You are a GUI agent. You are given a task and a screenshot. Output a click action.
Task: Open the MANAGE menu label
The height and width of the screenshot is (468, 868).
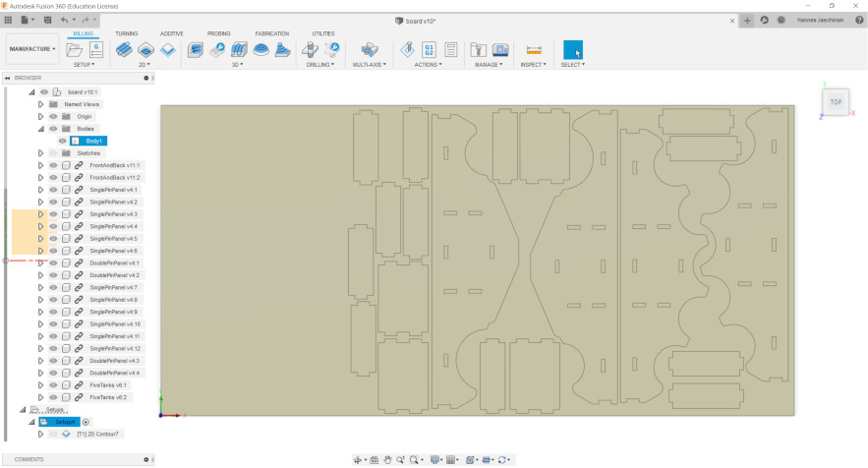coord(489,65)
